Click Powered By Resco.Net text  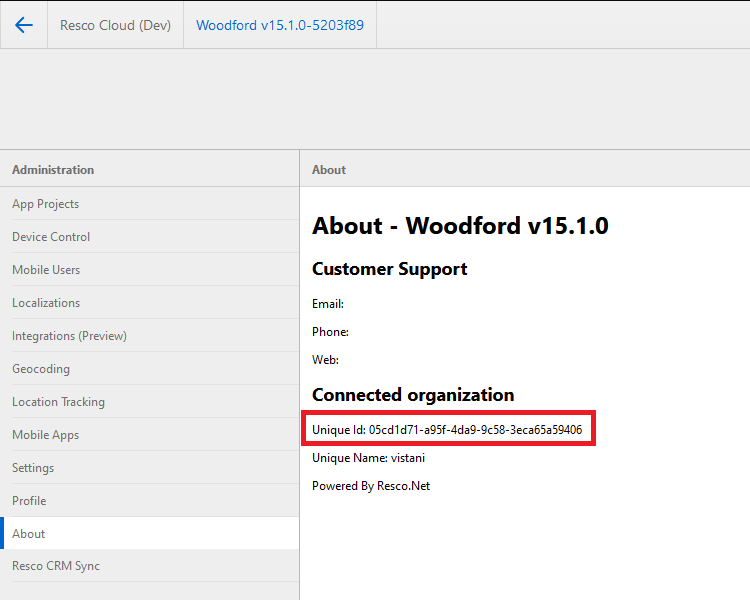point(371,486)
